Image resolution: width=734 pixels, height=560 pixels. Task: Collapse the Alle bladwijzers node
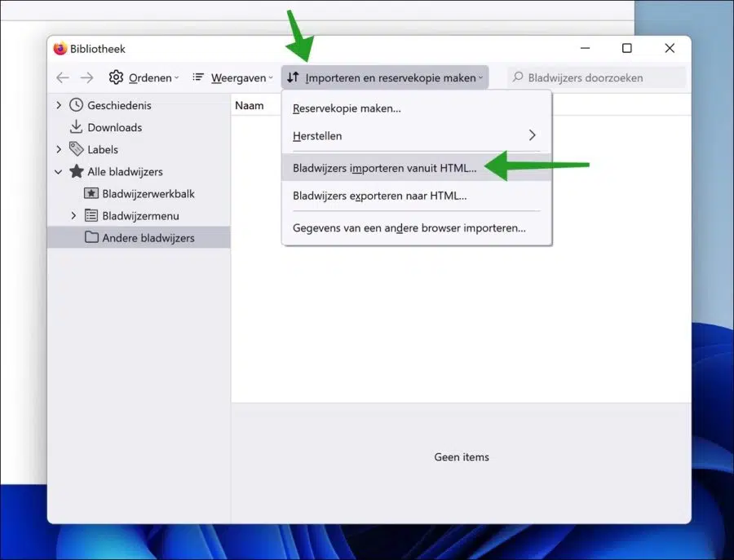coord(59,172)
